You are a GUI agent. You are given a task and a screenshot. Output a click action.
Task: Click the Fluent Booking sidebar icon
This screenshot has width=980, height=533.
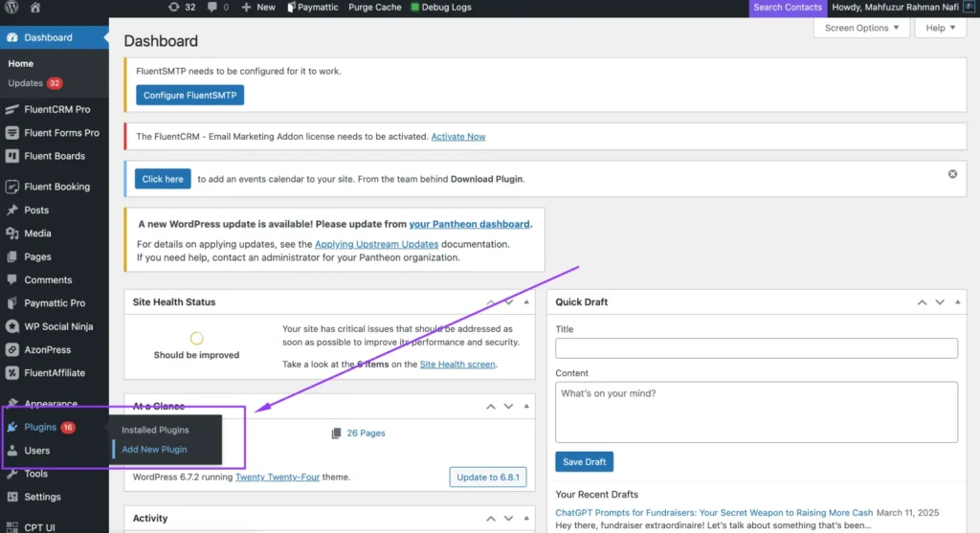pyautogui.click(x=11, y=187)
